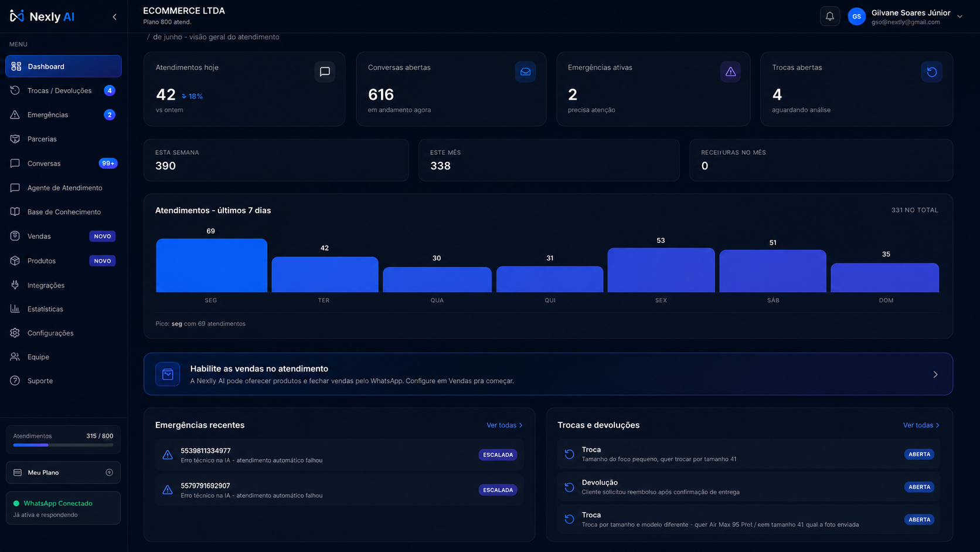Go to Emergências in the sidebar
Screen dimensions: 980x552
point(63,115)
